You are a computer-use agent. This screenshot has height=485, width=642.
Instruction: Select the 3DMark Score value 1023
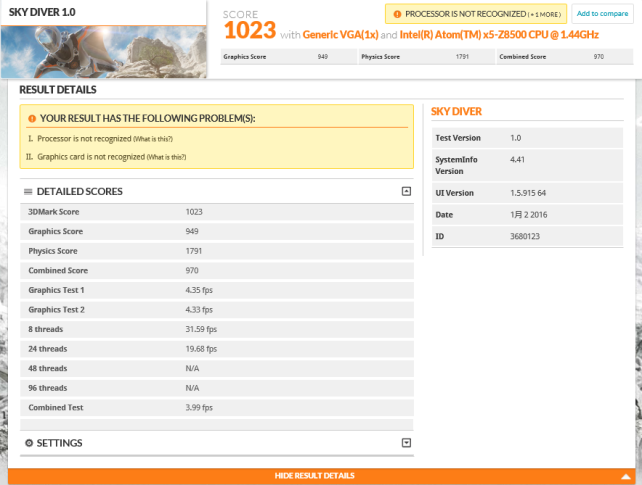point(194,212)
